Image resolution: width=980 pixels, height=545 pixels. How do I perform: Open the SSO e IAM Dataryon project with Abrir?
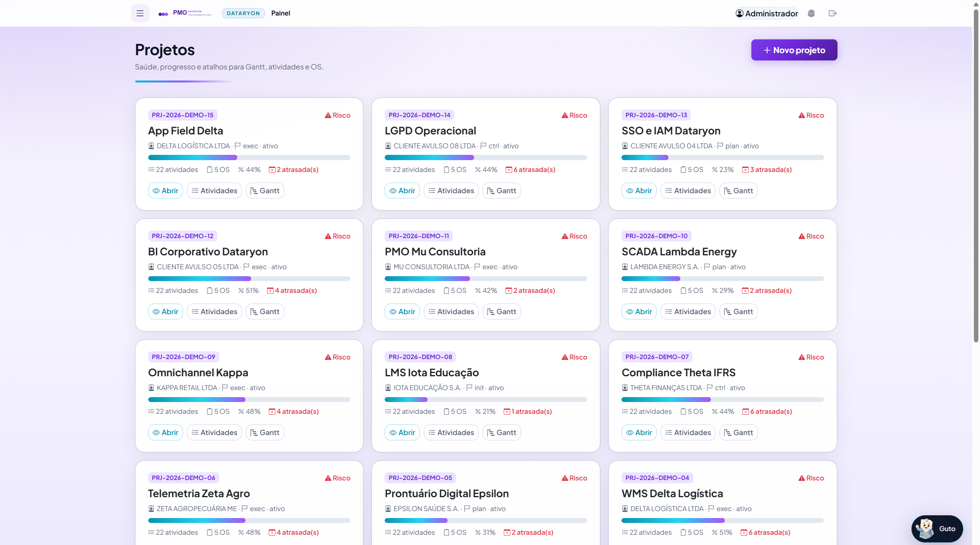pyautogui.click(x=639, y=191)
